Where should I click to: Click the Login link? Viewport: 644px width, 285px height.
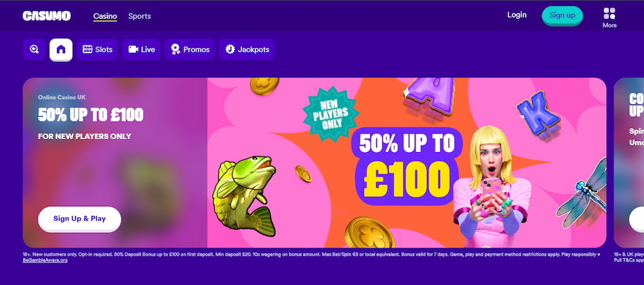[517, 15]
